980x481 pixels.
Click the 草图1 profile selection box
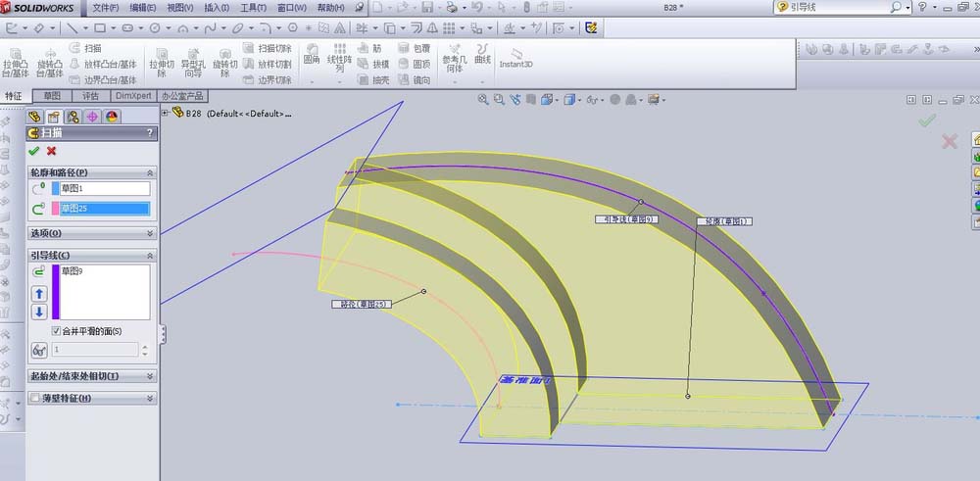[105, 189]
